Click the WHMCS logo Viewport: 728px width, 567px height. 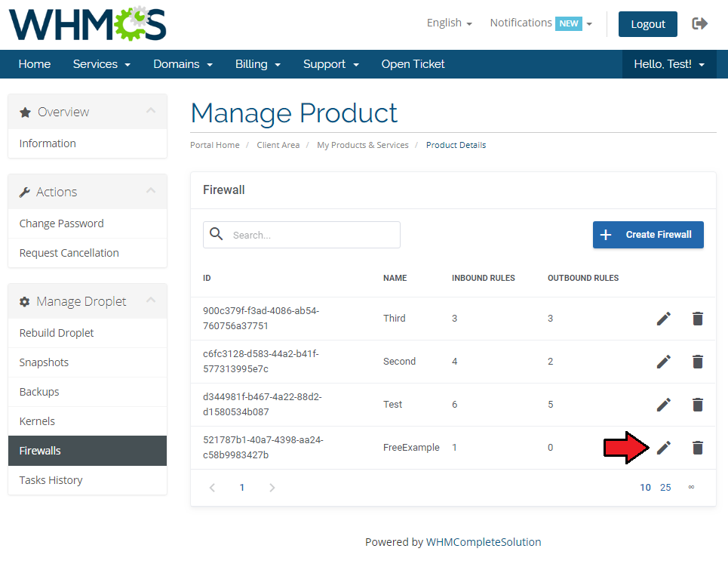(88, 23)
